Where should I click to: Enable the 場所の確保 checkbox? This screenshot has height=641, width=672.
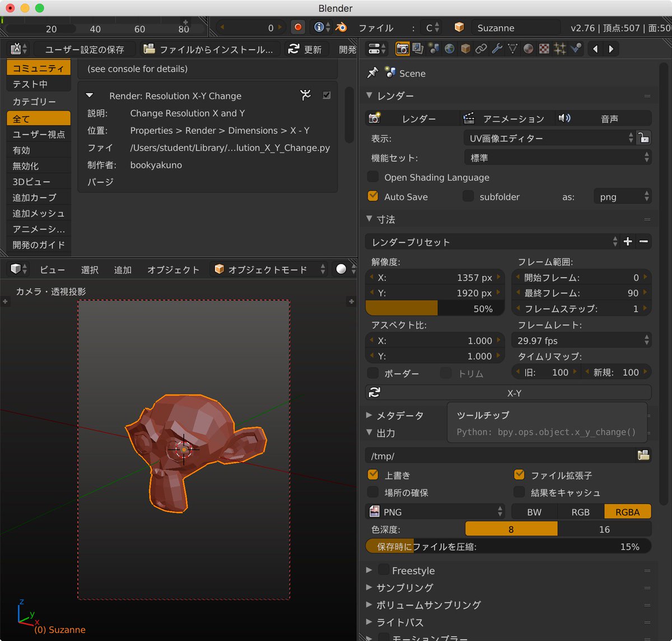click(x=373, y=492)
